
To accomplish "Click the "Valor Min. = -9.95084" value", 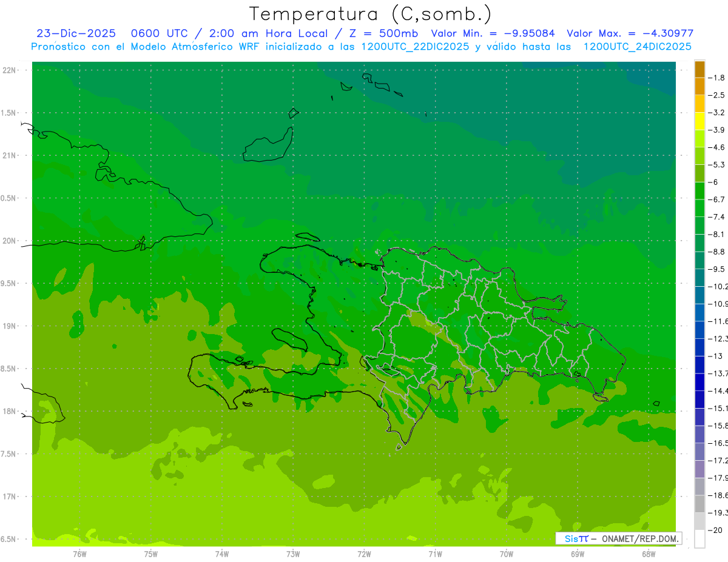I will [493, 34].
